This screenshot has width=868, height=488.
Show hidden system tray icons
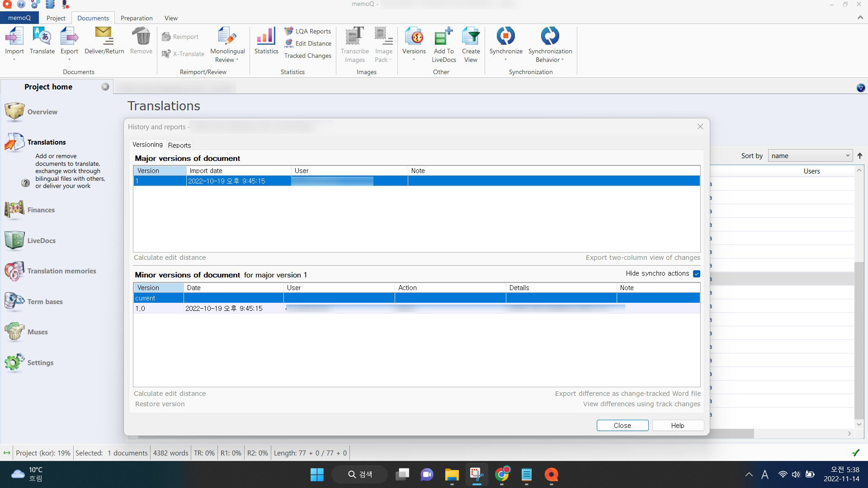[x=749, y=474]
